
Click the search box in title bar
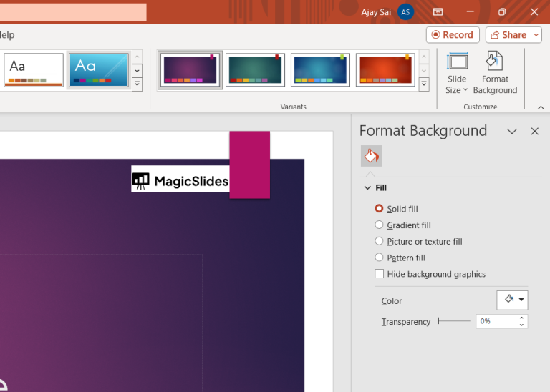pyautogui.click(x=73, y=12)
